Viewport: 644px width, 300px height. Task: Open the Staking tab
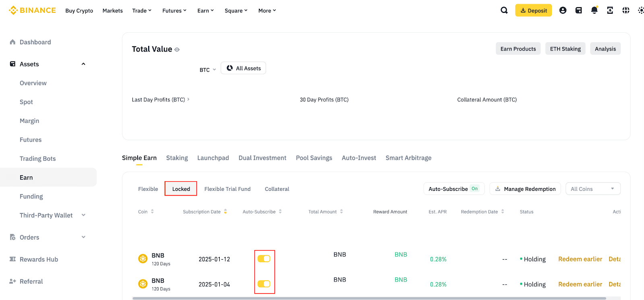point(177,158)
